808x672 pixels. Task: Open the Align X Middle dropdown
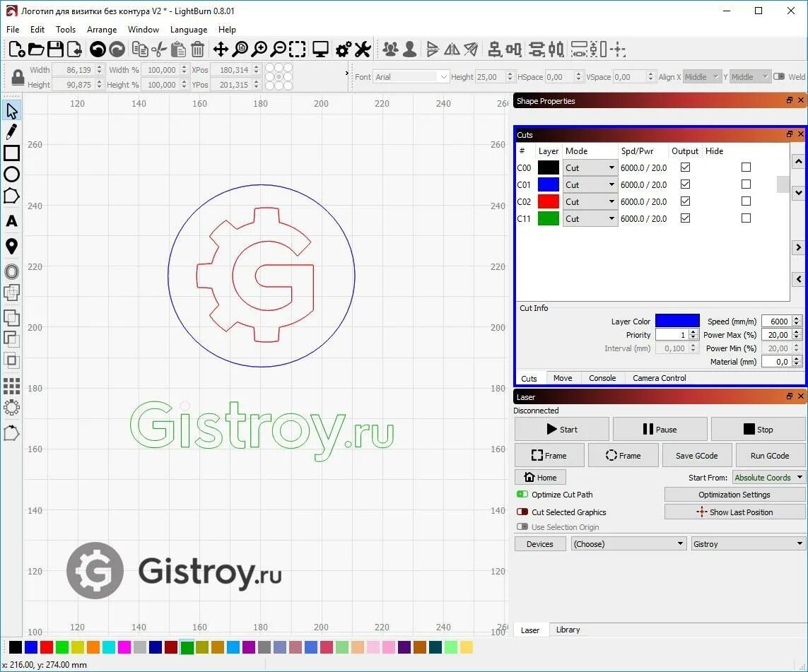[x=702, y=77]
